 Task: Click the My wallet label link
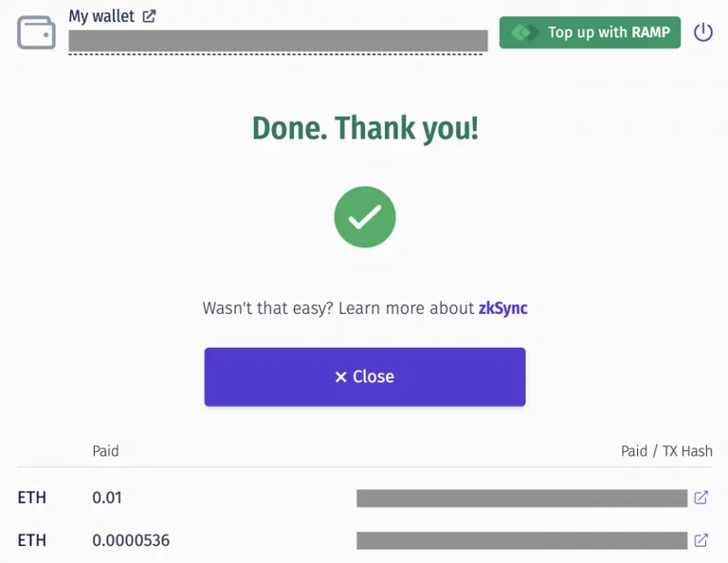(x=101, y=16)
